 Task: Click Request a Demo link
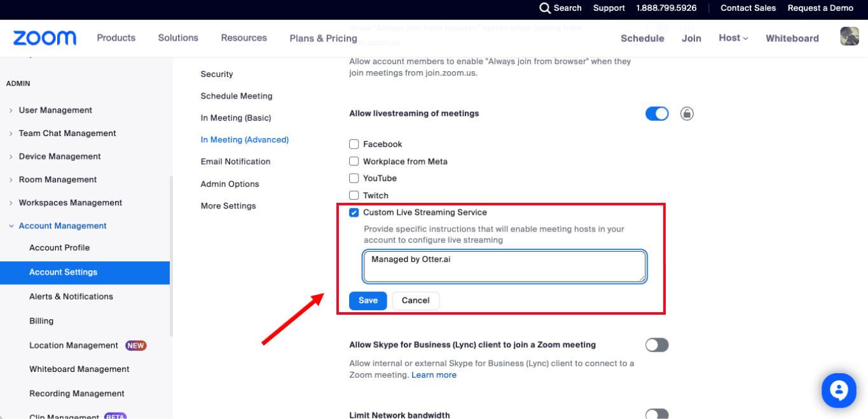820,8
